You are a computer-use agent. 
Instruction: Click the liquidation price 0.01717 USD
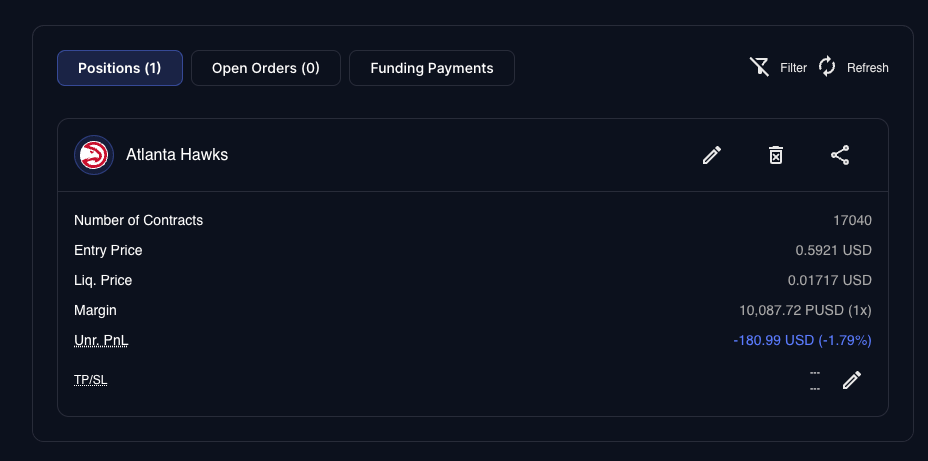pos(830,280)
